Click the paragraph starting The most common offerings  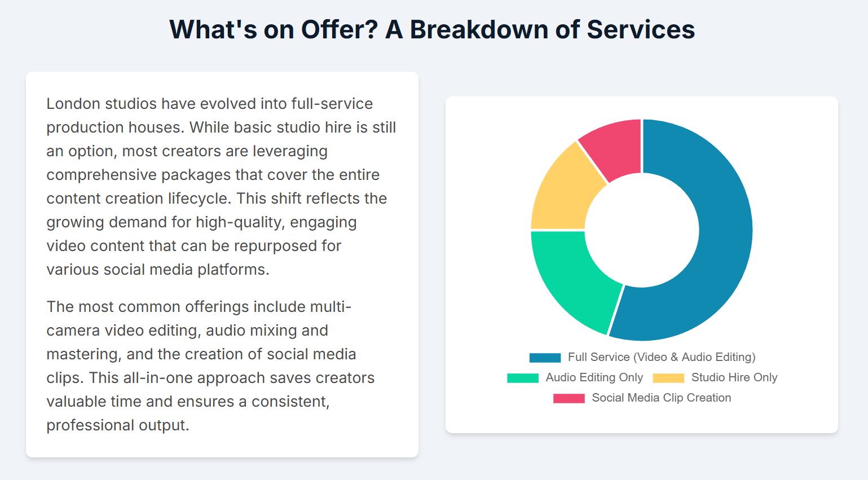coord(211,366)
